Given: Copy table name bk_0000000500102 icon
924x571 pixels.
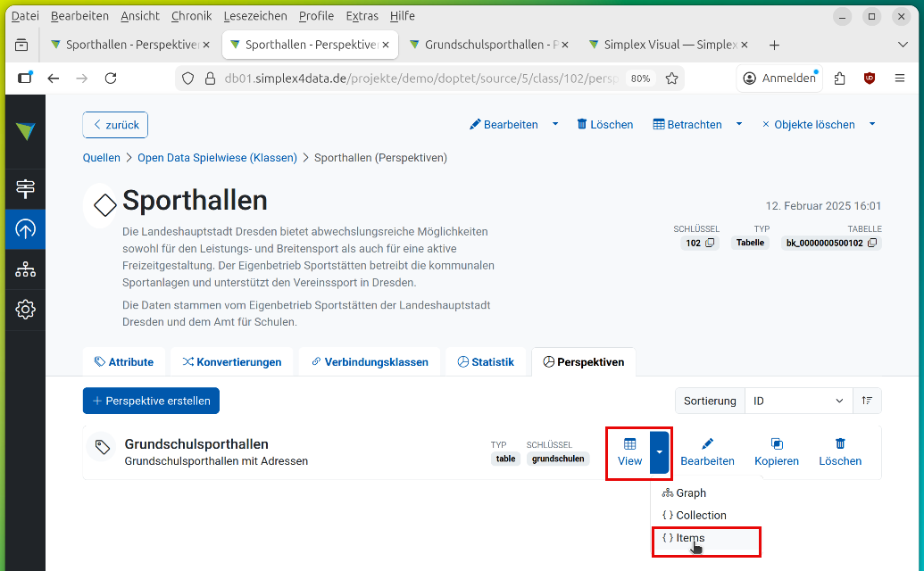Looking at the screenshot, I should click(x=872, y=243).
